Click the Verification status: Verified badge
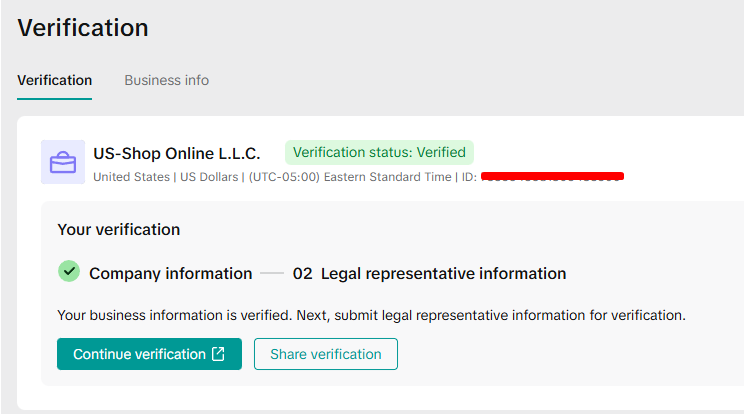The height and width of the screenshot is (414, 744). [x=379, y=153]
